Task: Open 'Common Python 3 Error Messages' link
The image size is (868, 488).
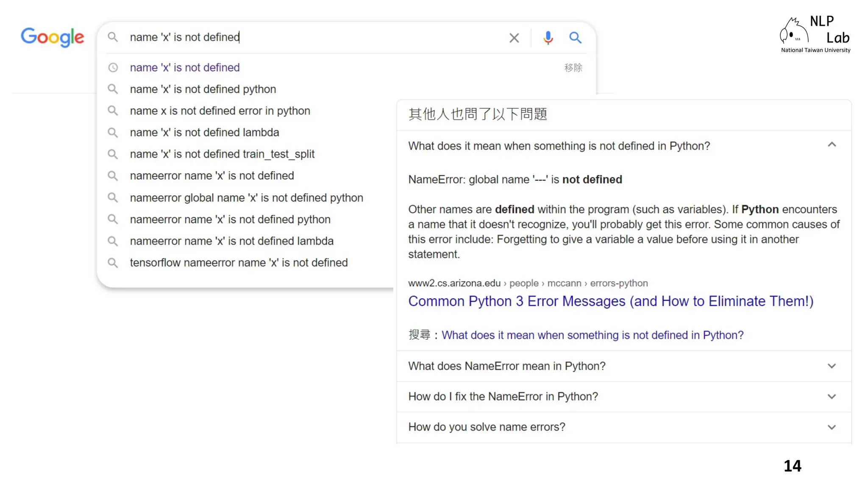Action: [x=610, y=301]
